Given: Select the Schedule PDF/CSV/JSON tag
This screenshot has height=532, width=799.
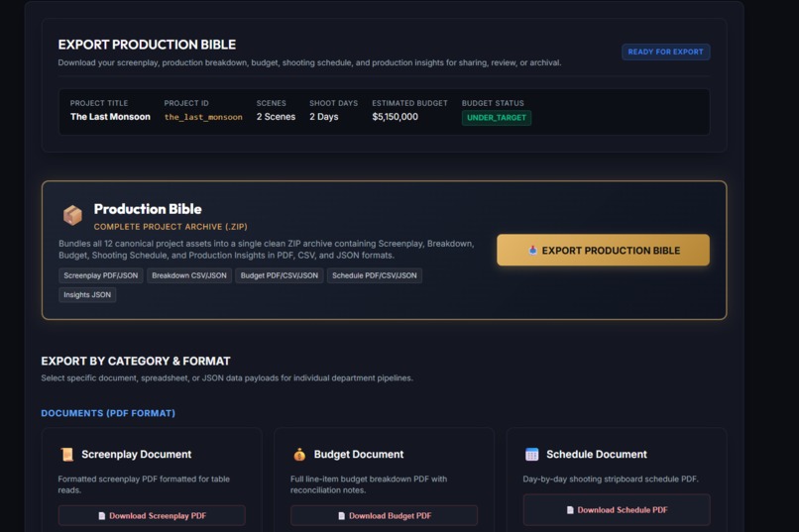Looking at the screenshot, I should pos(375,275).
